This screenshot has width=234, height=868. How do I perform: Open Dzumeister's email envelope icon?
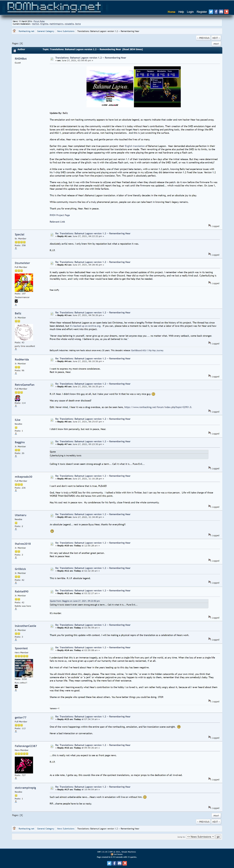(16, 301)
